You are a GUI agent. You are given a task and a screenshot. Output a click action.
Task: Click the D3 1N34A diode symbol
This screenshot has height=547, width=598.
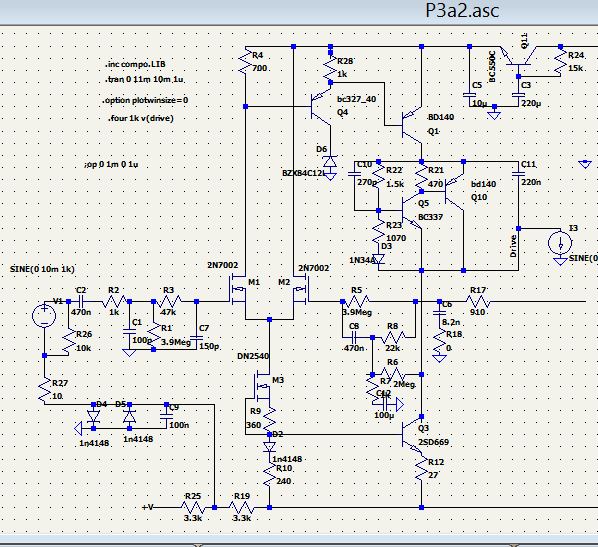pos(378,260)
